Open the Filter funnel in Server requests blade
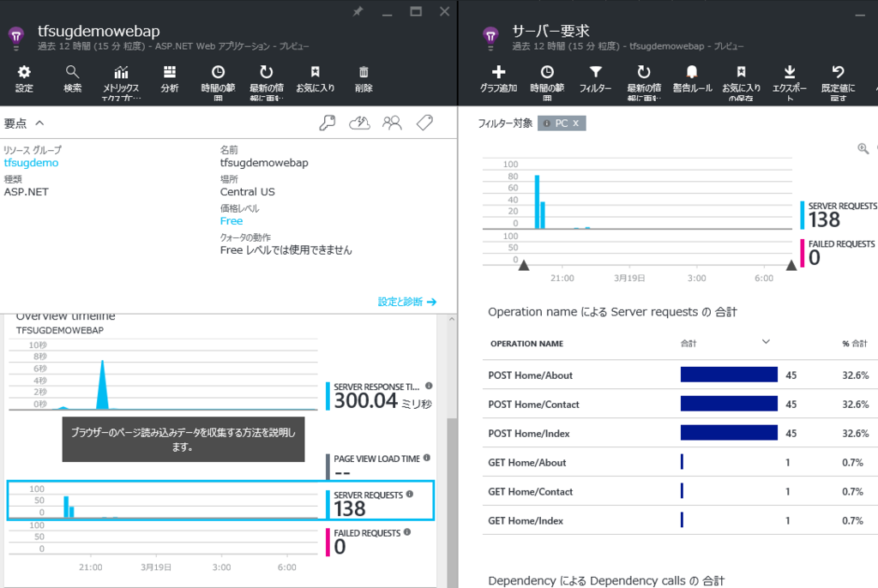The width and height of the screenshot is (878, 588). [595, 79]
